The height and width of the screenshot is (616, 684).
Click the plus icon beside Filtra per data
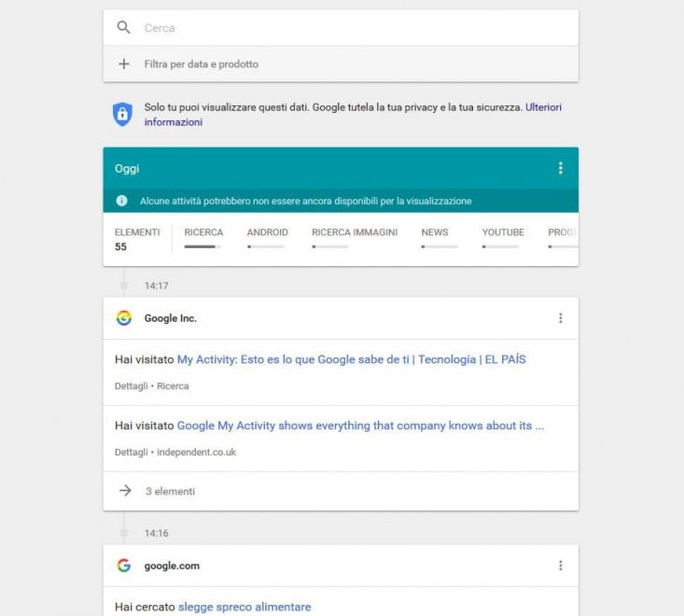tap(124, 64)
